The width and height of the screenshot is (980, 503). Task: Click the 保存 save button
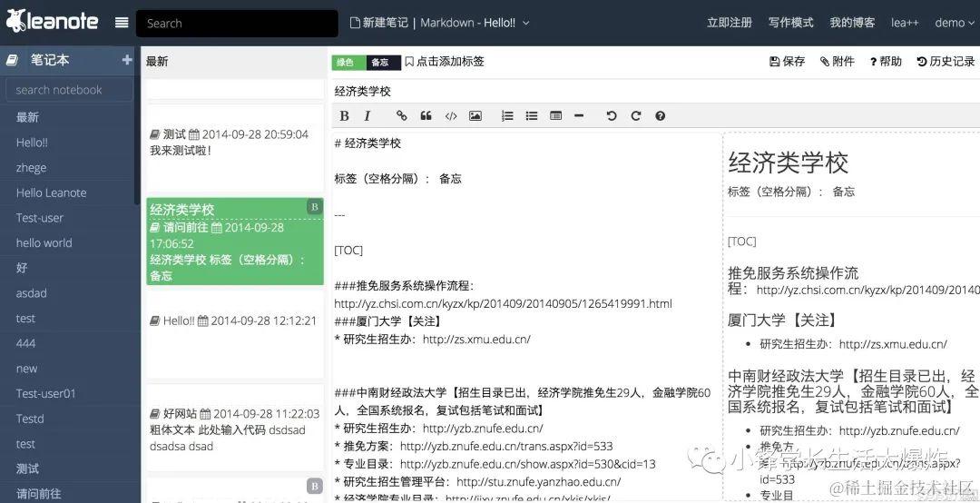point(787,62)
